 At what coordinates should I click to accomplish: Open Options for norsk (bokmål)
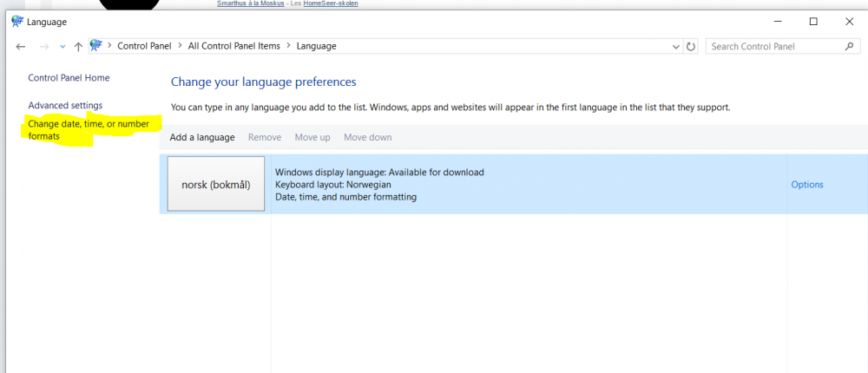[806, 185]
